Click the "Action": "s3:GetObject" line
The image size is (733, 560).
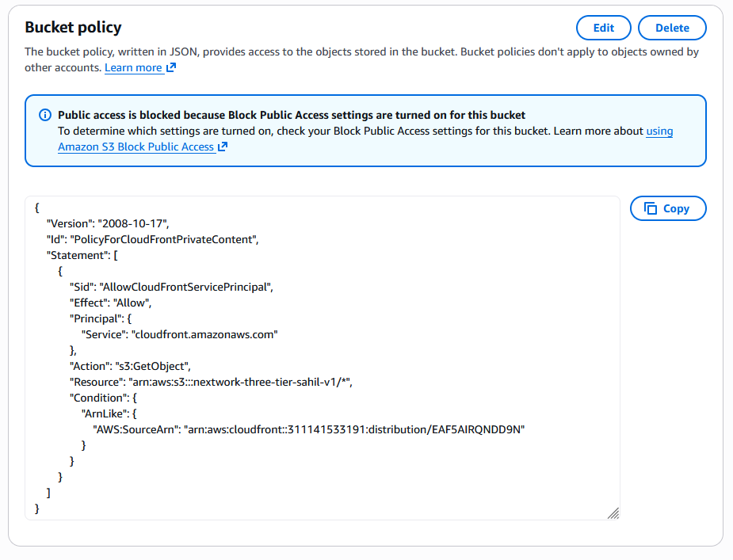pos(130,366)
